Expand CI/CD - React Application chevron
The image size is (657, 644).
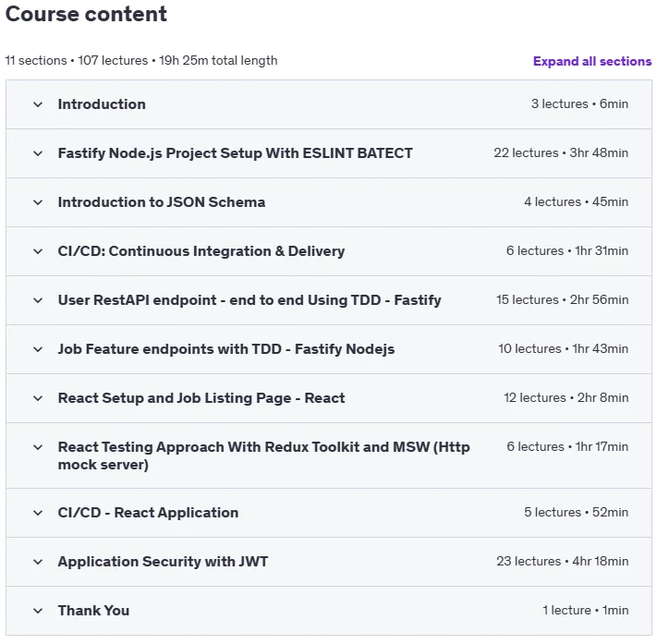38,513
